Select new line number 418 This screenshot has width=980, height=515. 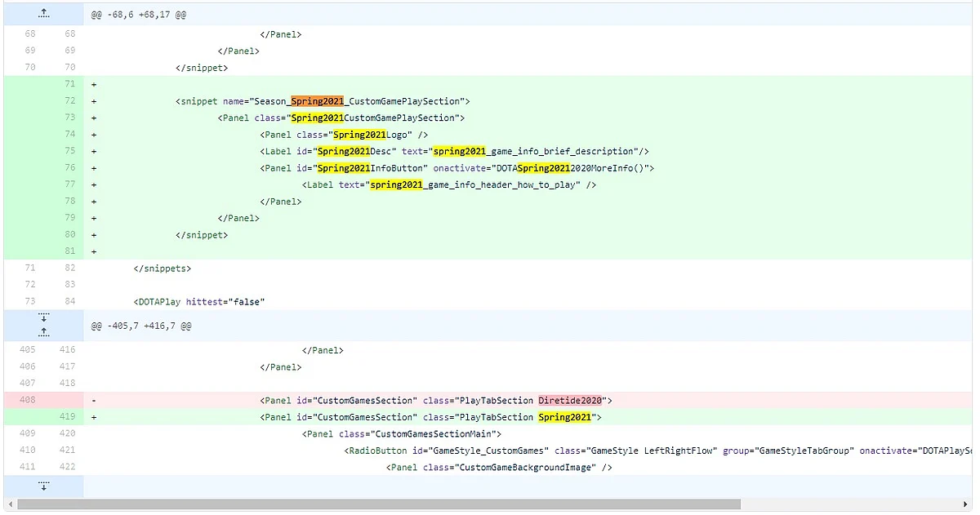click(x=69, y=384)
